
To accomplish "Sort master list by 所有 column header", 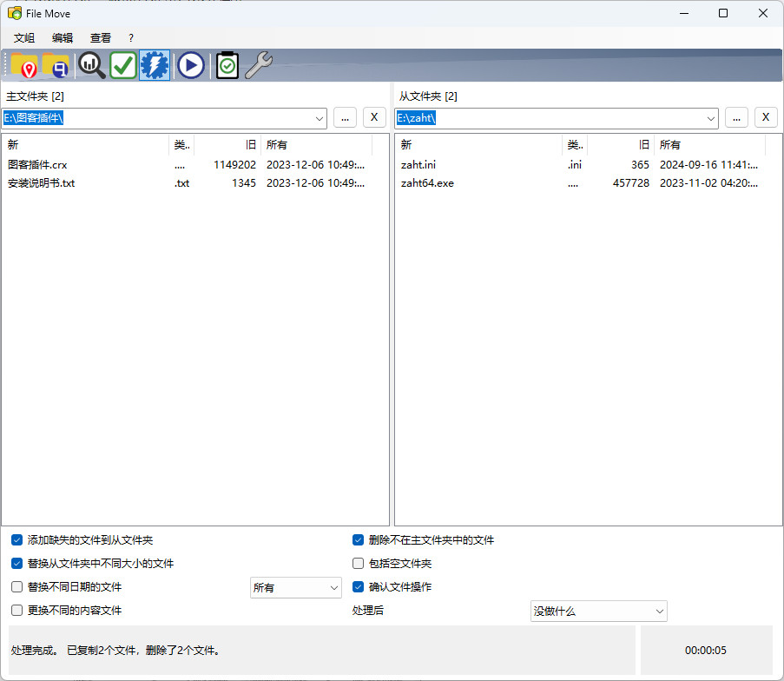I will point(317,144).
